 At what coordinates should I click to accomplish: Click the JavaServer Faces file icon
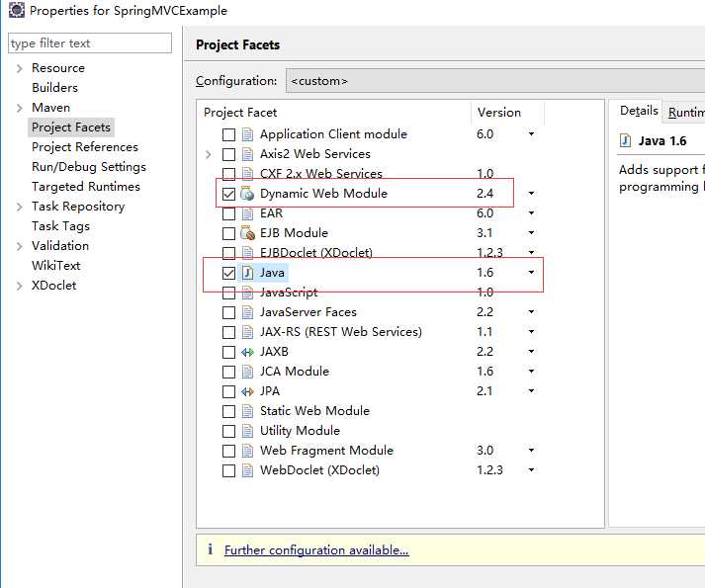click(247, 312)
